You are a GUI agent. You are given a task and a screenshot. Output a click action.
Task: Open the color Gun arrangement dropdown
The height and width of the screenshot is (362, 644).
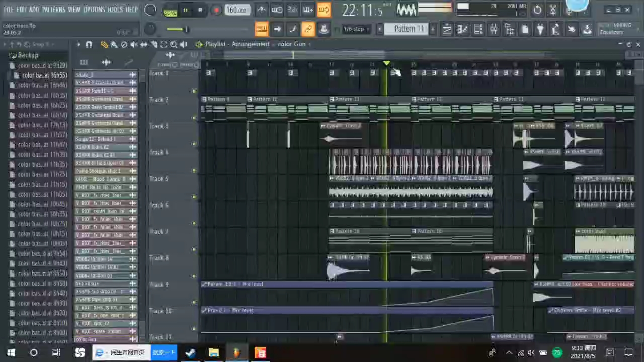coord(295,44)
